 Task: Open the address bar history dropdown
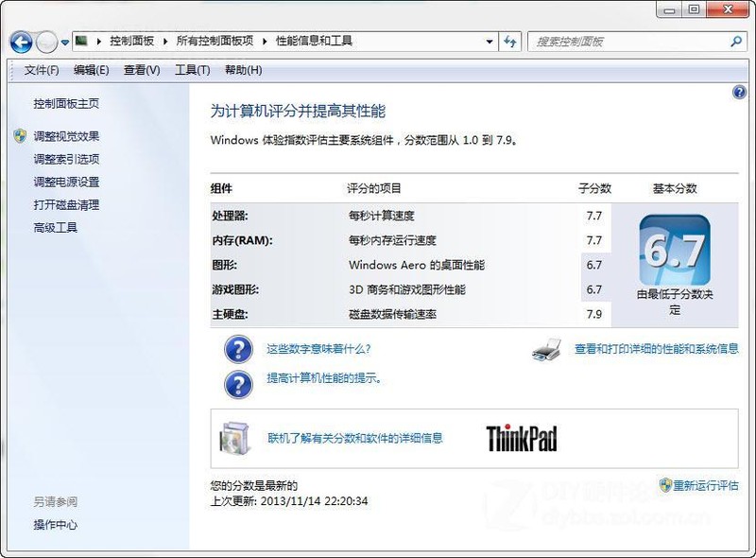(489, 42)
